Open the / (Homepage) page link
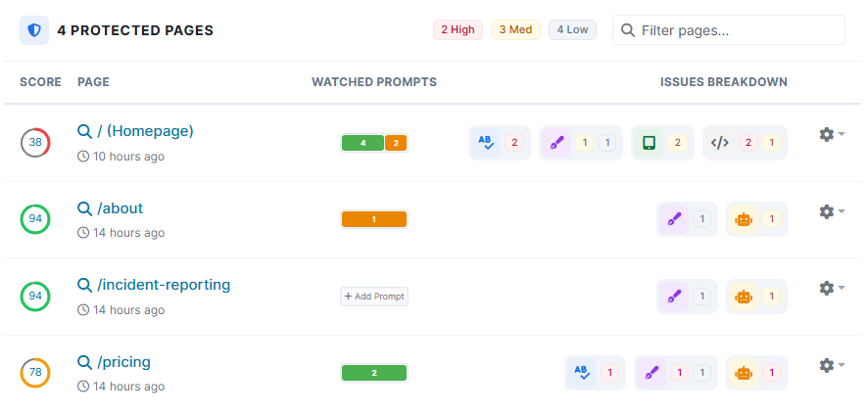 pos(146,131)
